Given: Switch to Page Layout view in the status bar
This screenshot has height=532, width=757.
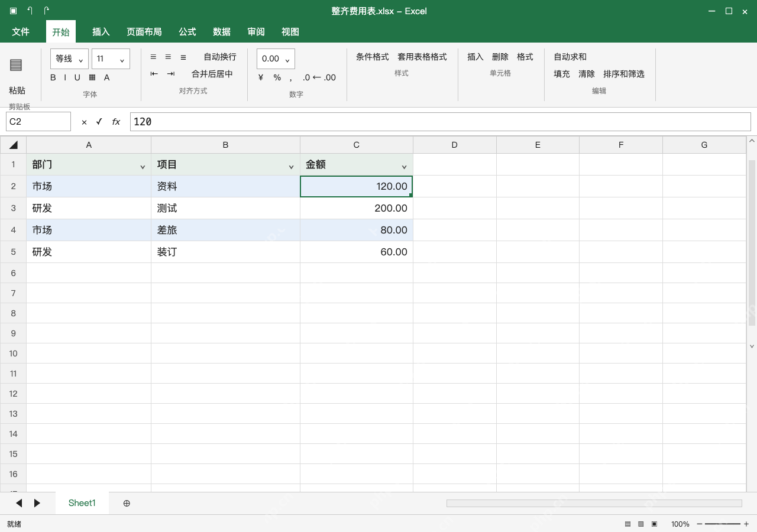Looking at the screenshot, I should pos(640,524).
